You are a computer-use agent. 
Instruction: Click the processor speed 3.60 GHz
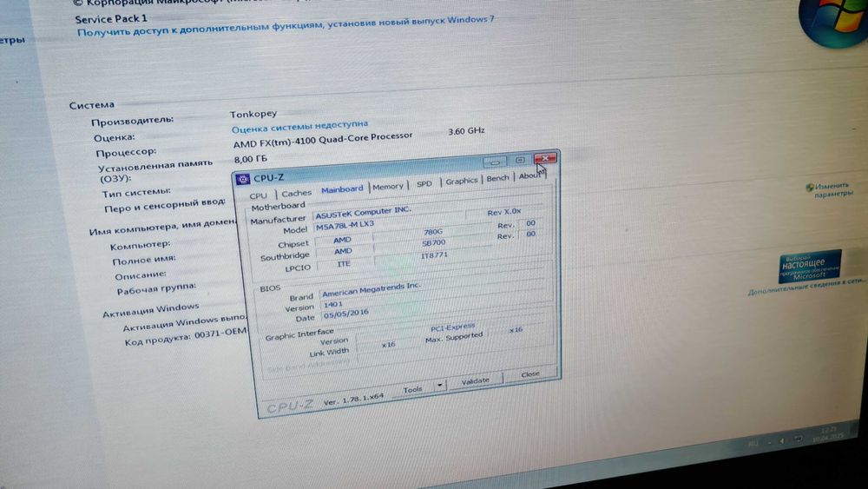pyautogui.click(x=466, y=131)
